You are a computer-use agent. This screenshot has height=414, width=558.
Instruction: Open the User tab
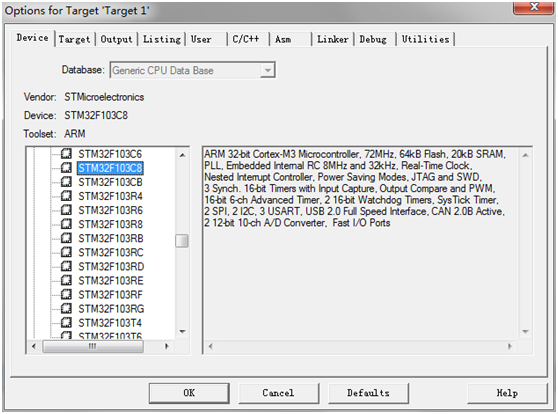point(201,39)
